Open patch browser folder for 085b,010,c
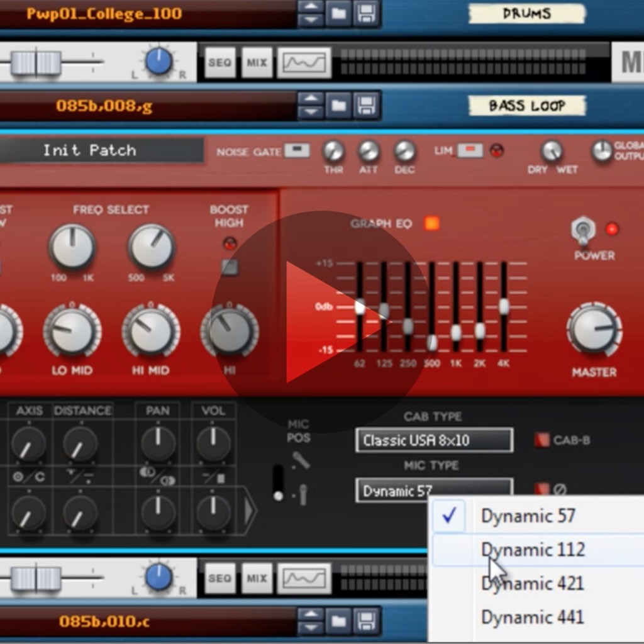 338,621
